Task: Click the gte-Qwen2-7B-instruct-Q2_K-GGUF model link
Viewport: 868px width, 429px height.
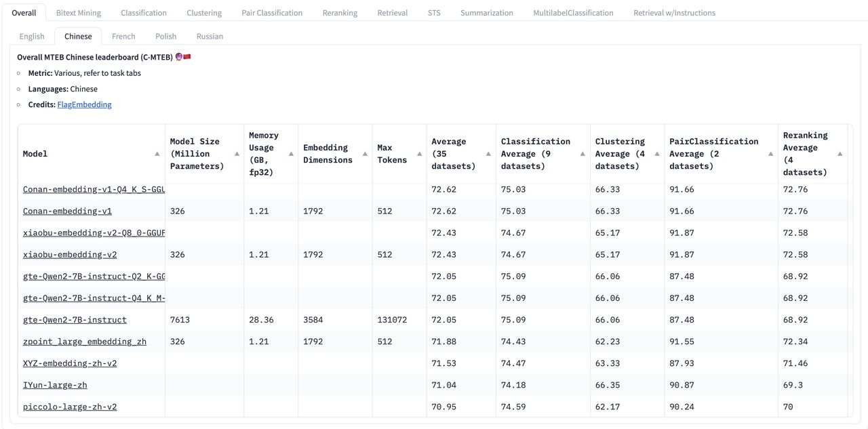Action: point(94,276)
